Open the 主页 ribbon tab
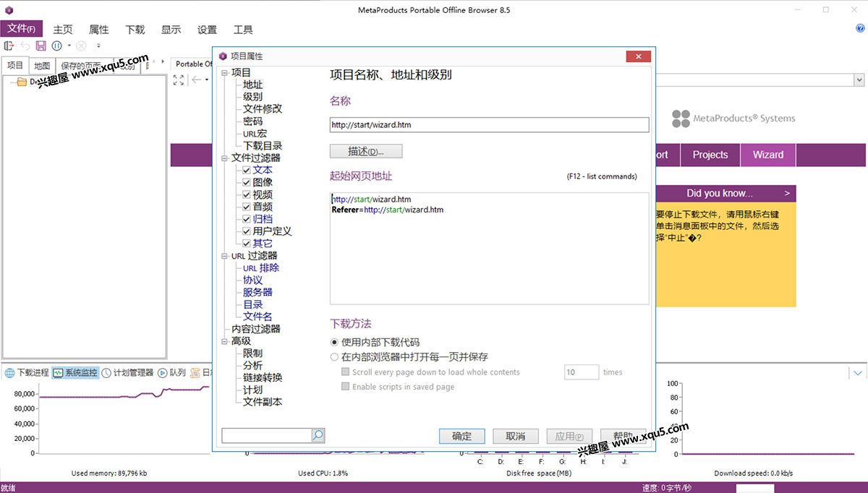 [x=63, y=30]
